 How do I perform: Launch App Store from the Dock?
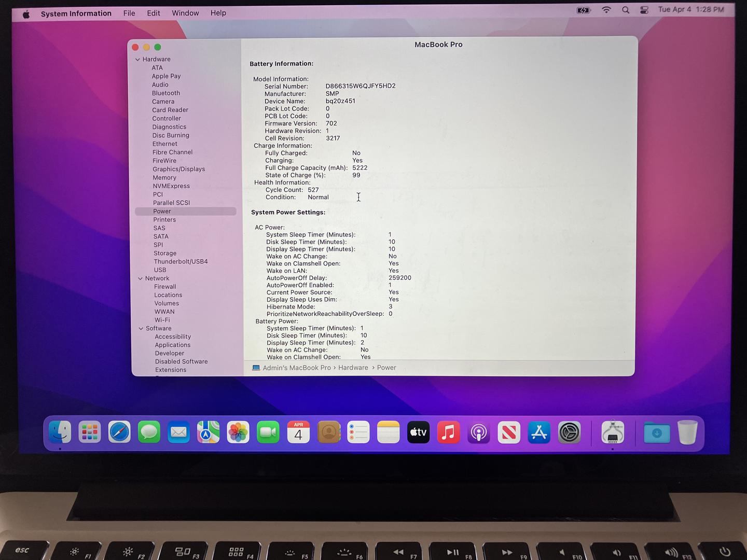tap(539, 432)
